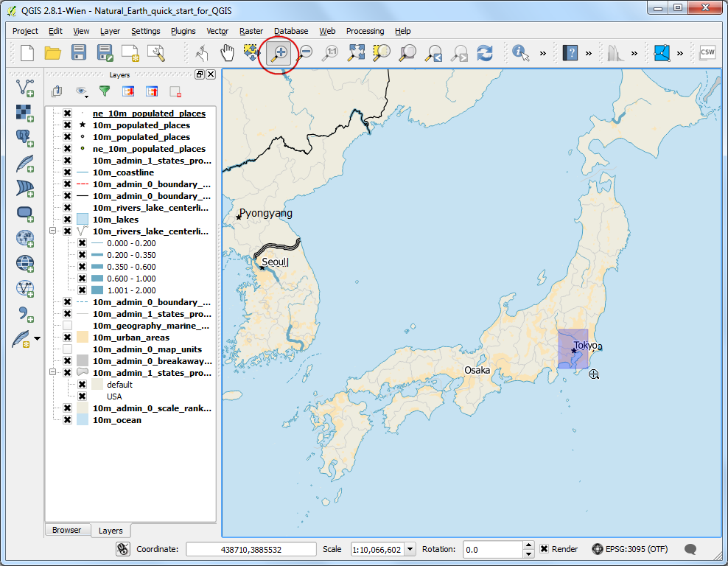Image resolution: width=728 pixels, height=566 pixels.
Task: Activate Pan Map to Selection tool
Action: pyautogui.click(x=252, y=53)
